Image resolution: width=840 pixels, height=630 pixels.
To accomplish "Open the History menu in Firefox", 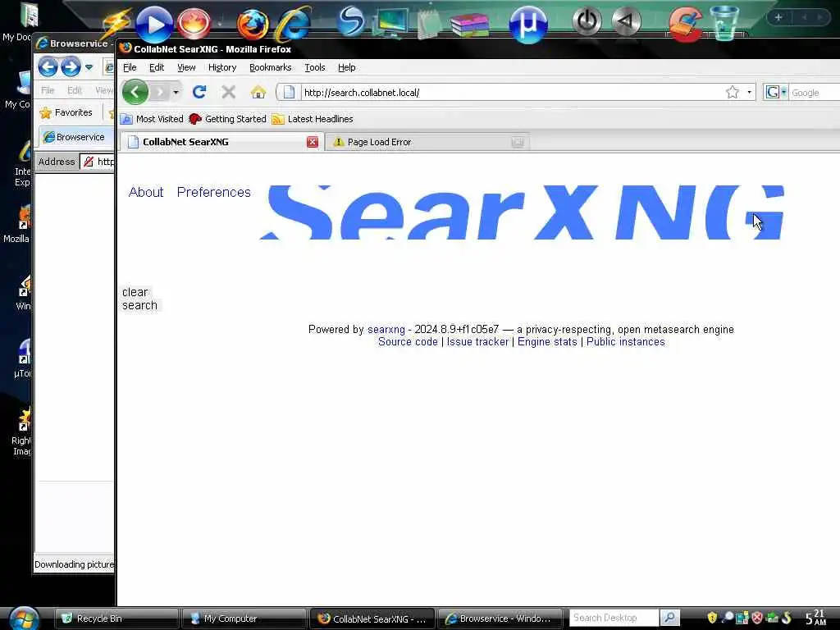I will pos(221,67).
